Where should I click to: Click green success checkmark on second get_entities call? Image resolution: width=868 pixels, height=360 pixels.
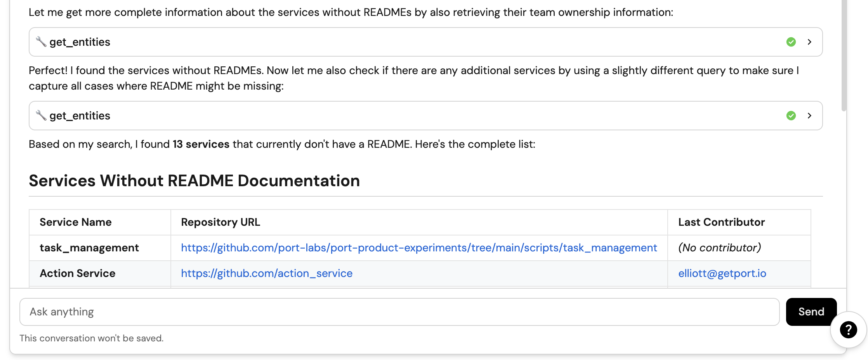[791, 116]
